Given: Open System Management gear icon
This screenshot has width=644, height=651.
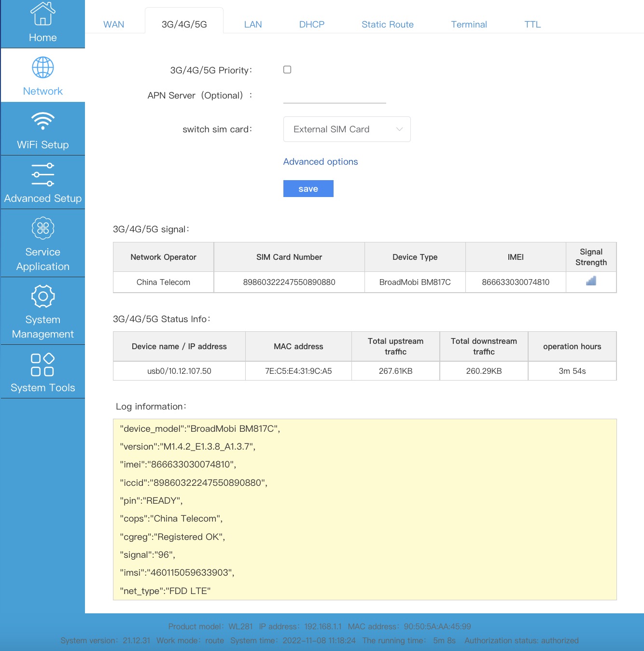Looking at the screenshot, I should (x=42, y=296).
